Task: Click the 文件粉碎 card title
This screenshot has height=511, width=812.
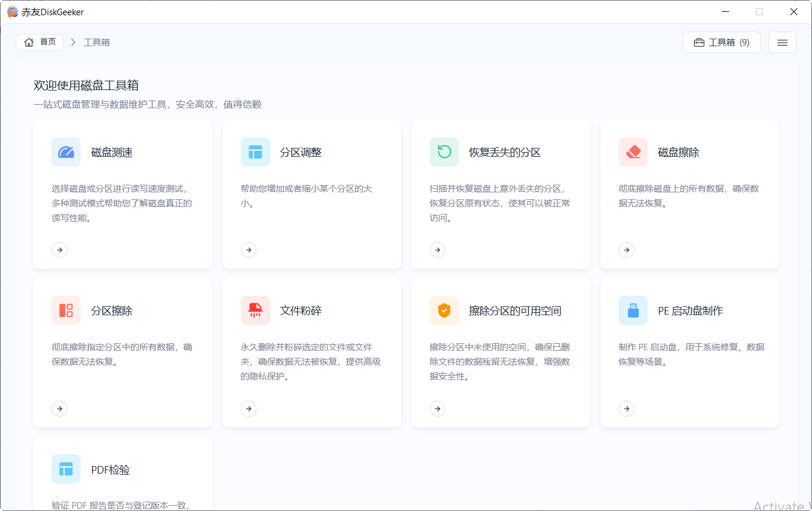Action: [x=300, y=311]
